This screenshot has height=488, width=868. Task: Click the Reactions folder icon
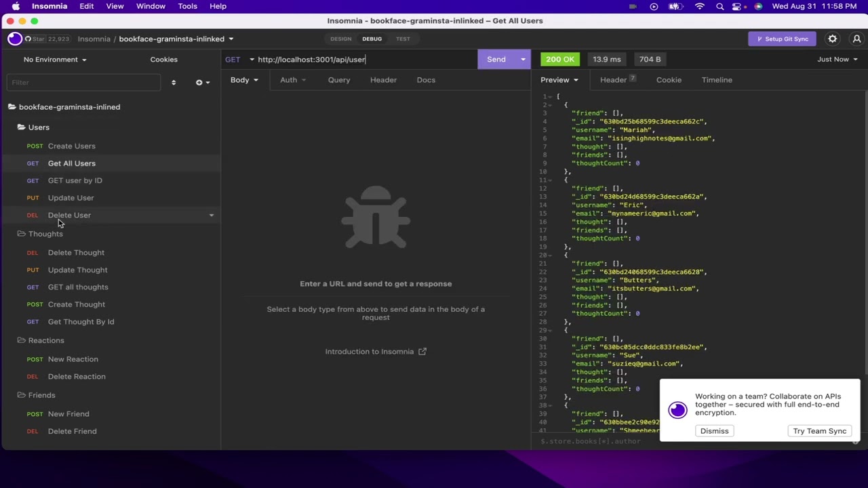(x=22, y=340)
